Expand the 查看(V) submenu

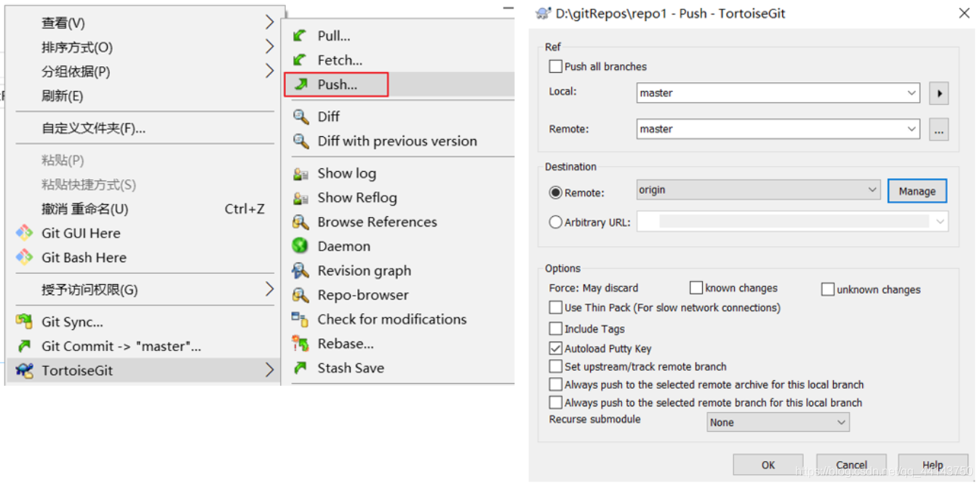(269, 23)
